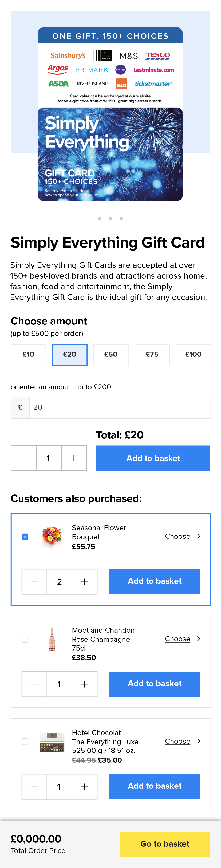Increase gift card quantity with plus icon
This screenshot has width=221, height=868.
(74, 458)
